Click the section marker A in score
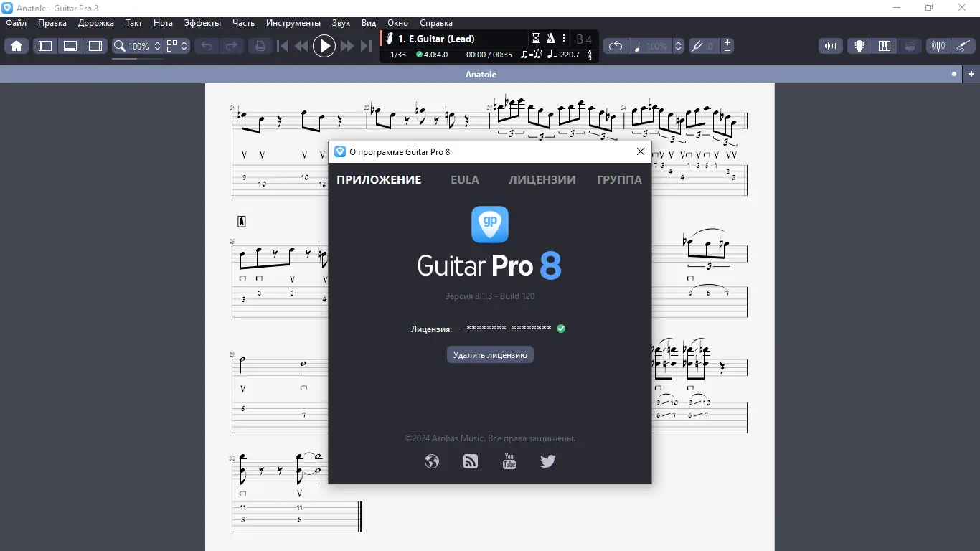The image size is (980, 551). point(242,222)
